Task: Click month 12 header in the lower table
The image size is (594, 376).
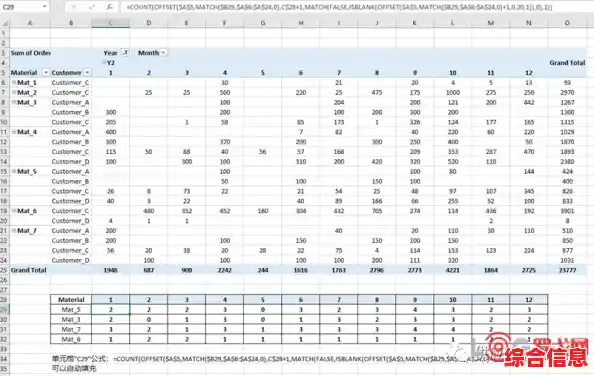Action: 529,300
